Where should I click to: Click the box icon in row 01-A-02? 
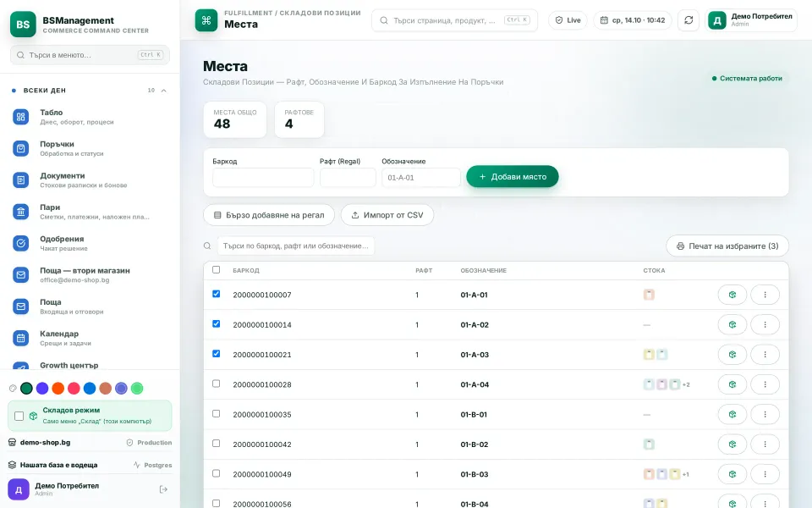(x=732, y=325)
